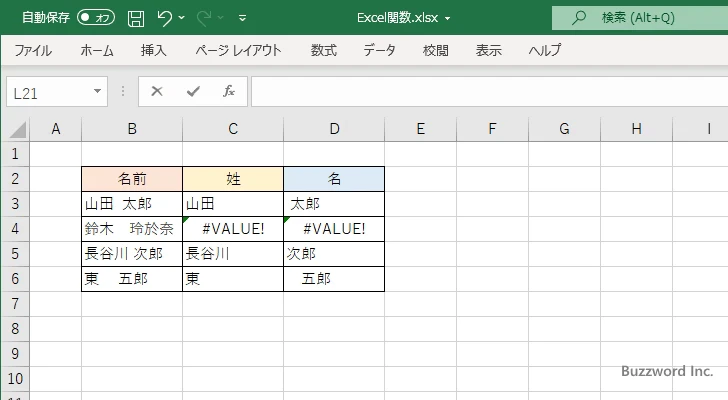Select row 7 header
728x400 pixels.
tap(15, 304)
